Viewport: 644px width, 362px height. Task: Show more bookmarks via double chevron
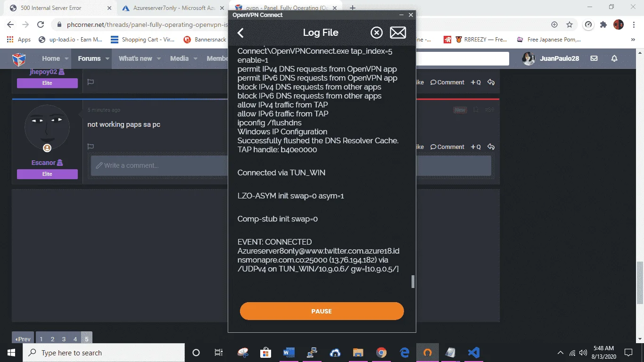(x=633, y=40)
